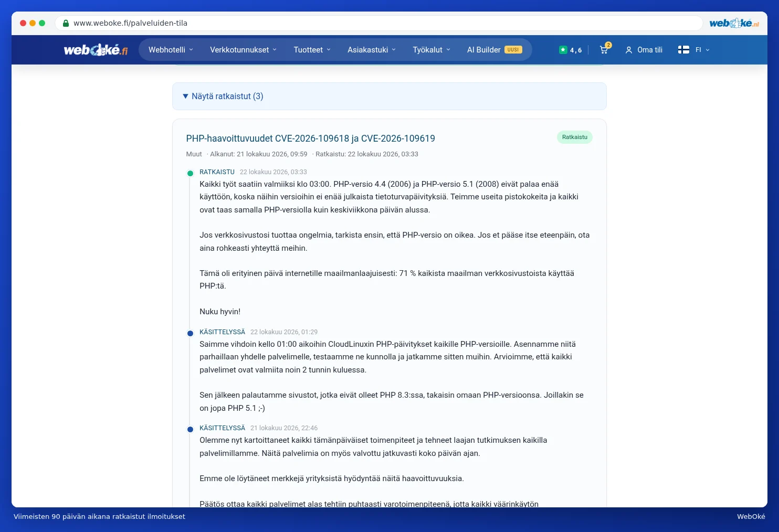Open the Asiakastuki dropdown
Viewport: 779px width, 532px height.
click(x=372, y=50)
